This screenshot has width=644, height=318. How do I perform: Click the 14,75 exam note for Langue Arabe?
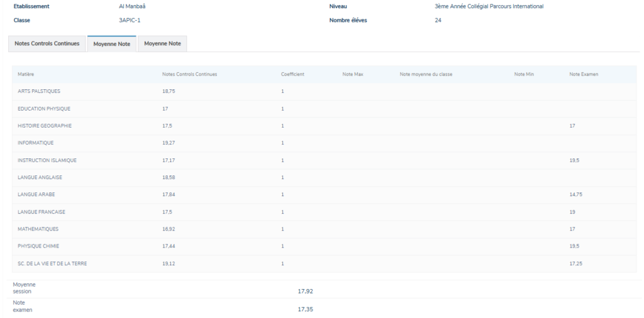[576, 194]
